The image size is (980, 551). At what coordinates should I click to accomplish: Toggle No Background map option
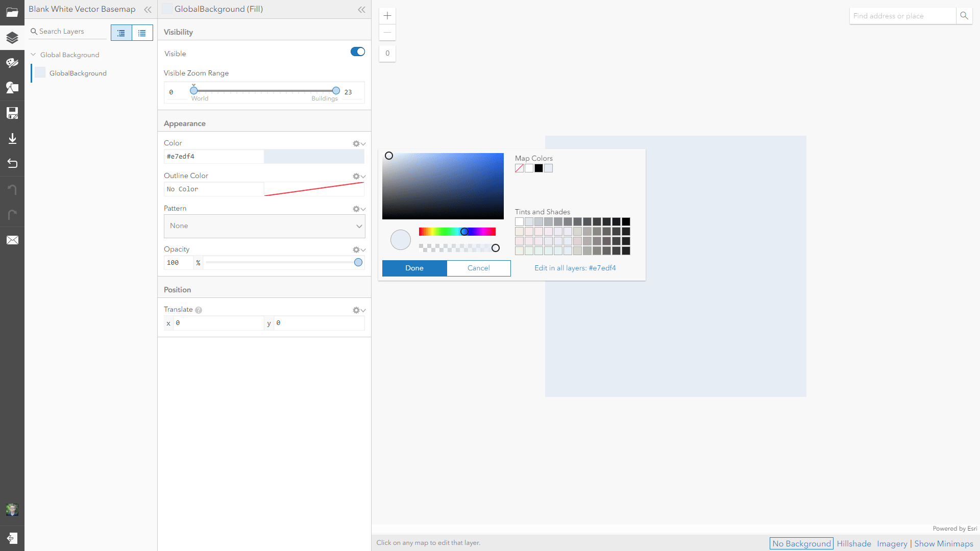pos(801,543)
